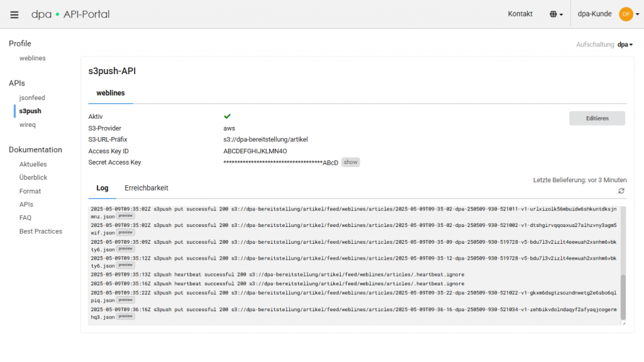
Task: Open the hamburger navigation menu
Action: [x=14, y=15]
